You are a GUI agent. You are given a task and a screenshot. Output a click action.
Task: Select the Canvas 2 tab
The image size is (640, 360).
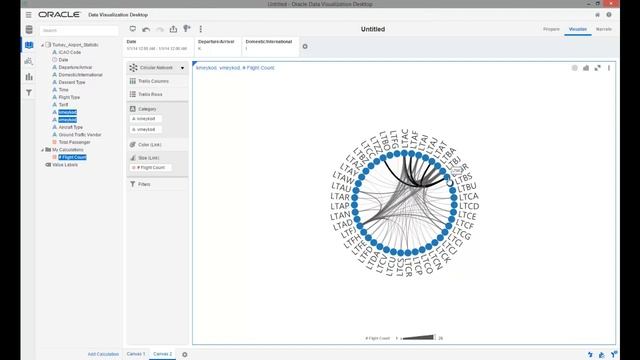(162, 354)
